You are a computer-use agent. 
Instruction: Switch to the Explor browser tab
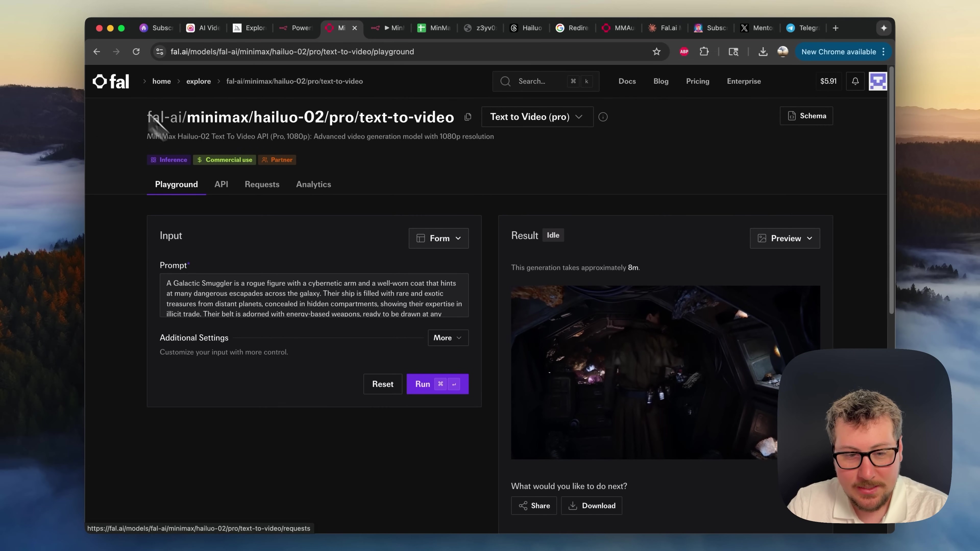point(250,28)
